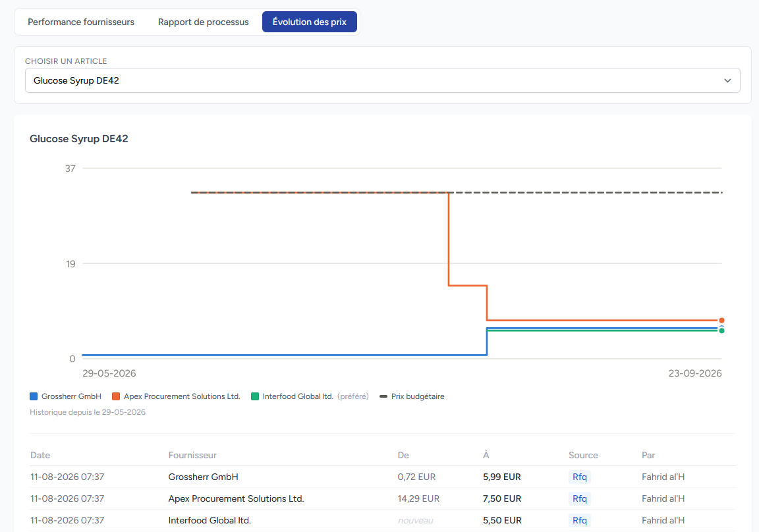Click the 29-05-2026 axis start date

[109, 373]
